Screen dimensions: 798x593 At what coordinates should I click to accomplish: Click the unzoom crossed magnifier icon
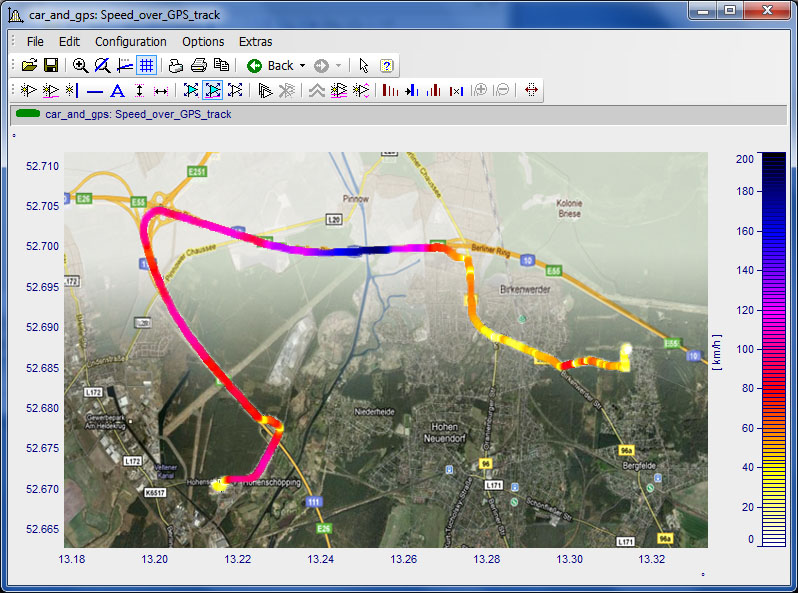(x=102, y=65)
